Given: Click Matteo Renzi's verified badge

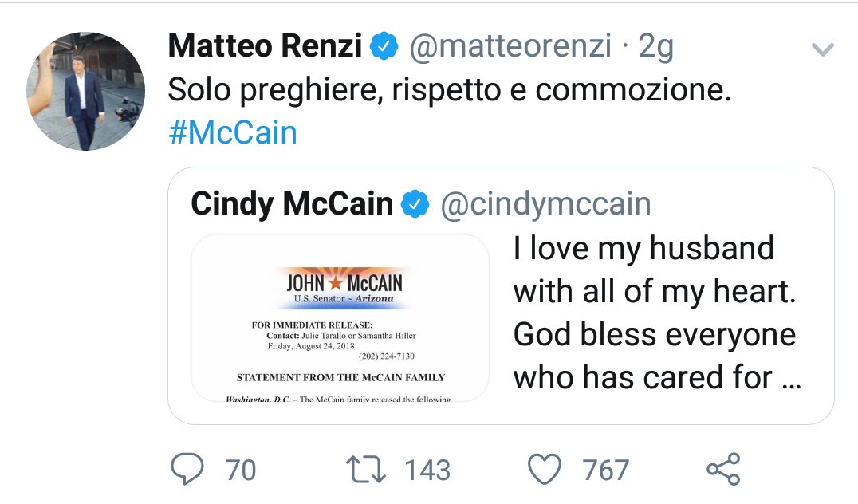Looking at the screenshot, I should tap(385, 49).
